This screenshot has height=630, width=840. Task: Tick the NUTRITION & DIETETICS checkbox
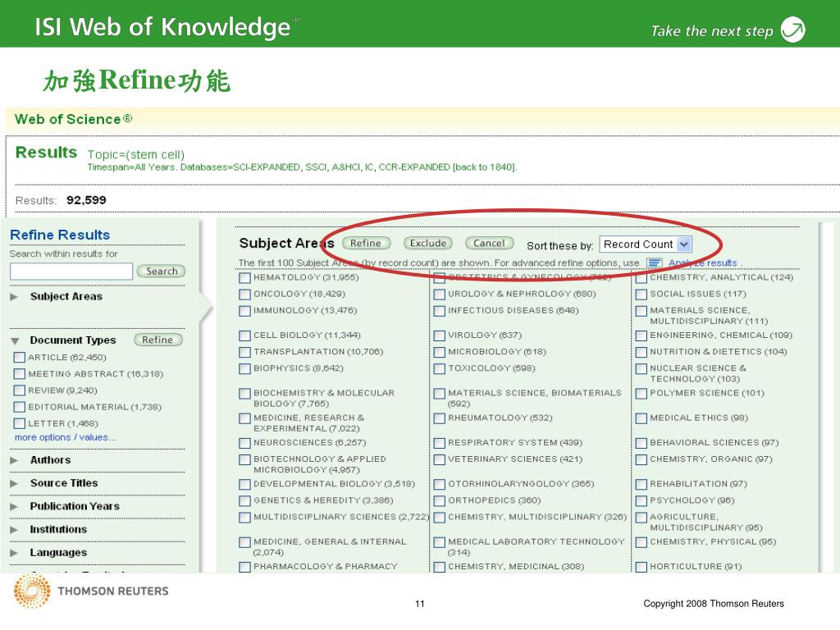(641, 352)
